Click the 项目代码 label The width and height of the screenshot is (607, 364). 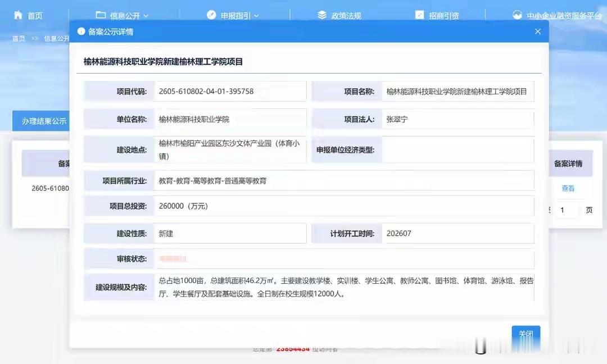132,92
